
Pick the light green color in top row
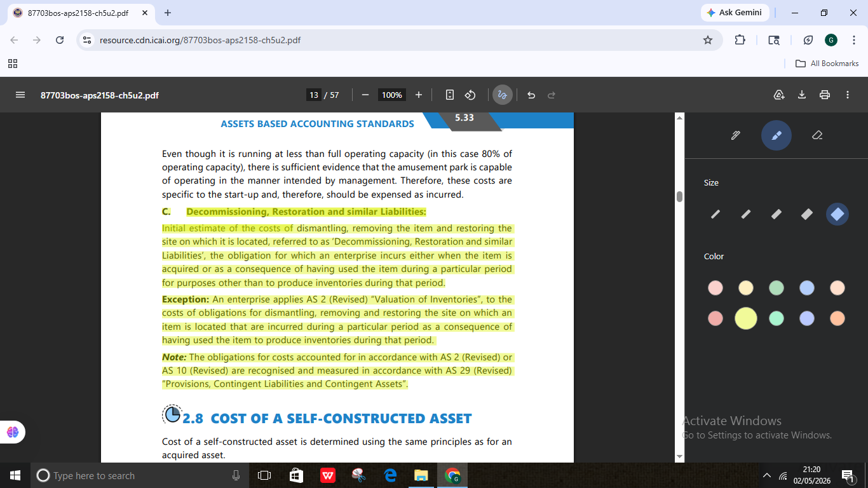coord(776,288)
